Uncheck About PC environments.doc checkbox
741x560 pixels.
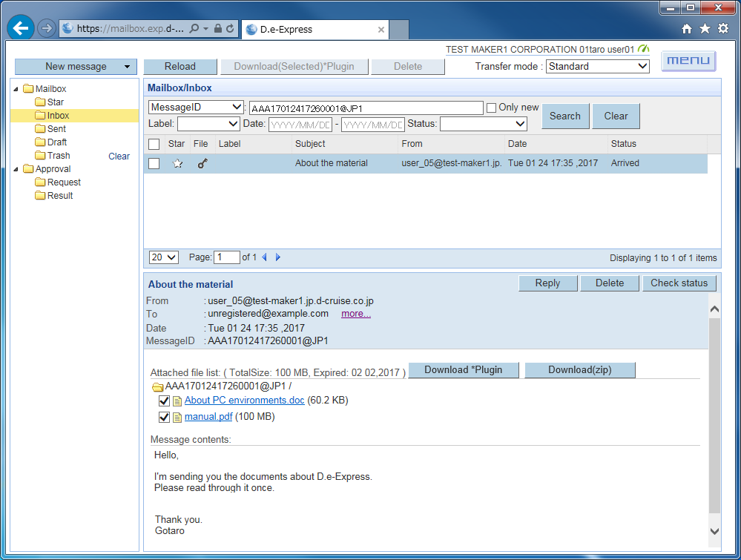[165, 401]
